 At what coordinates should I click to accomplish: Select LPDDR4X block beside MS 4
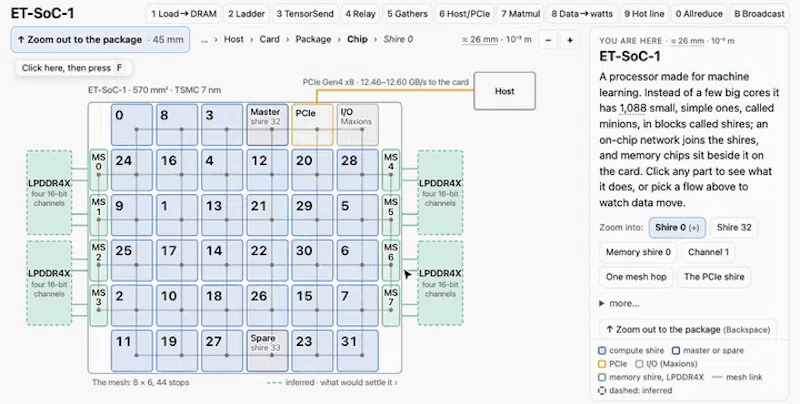click(x=440, y=192)
